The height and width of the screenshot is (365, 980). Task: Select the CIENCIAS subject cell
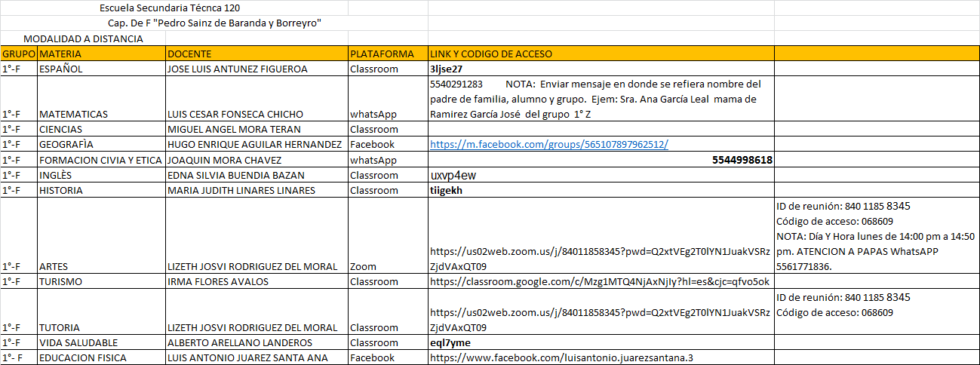click(x=101, y=129)
